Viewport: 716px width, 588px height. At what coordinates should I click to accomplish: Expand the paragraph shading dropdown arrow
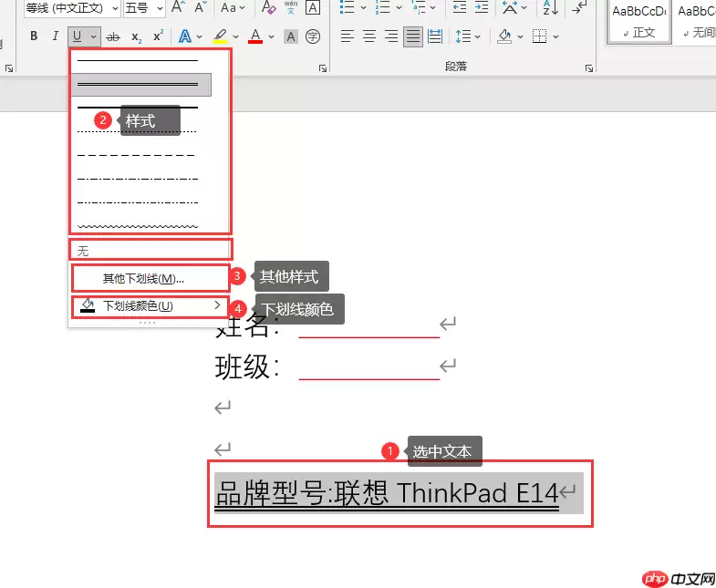click(520, 36)
